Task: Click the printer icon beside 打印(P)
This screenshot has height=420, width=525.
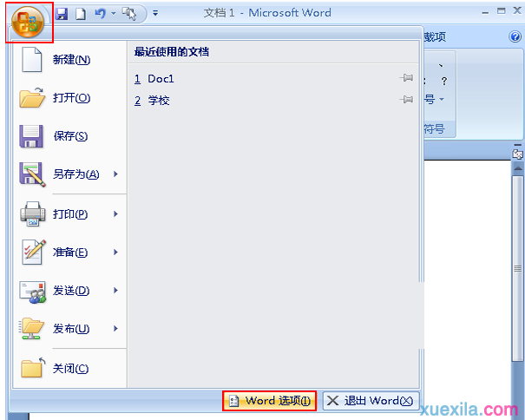Action: [x=32, y=214]
